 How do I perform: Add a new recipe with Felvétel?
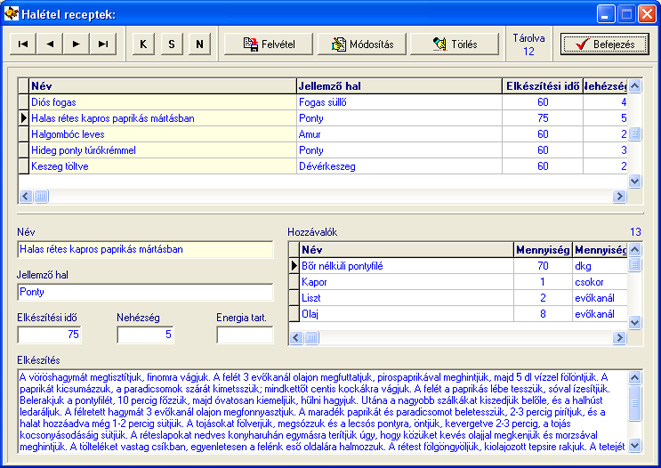coord(269,44)
